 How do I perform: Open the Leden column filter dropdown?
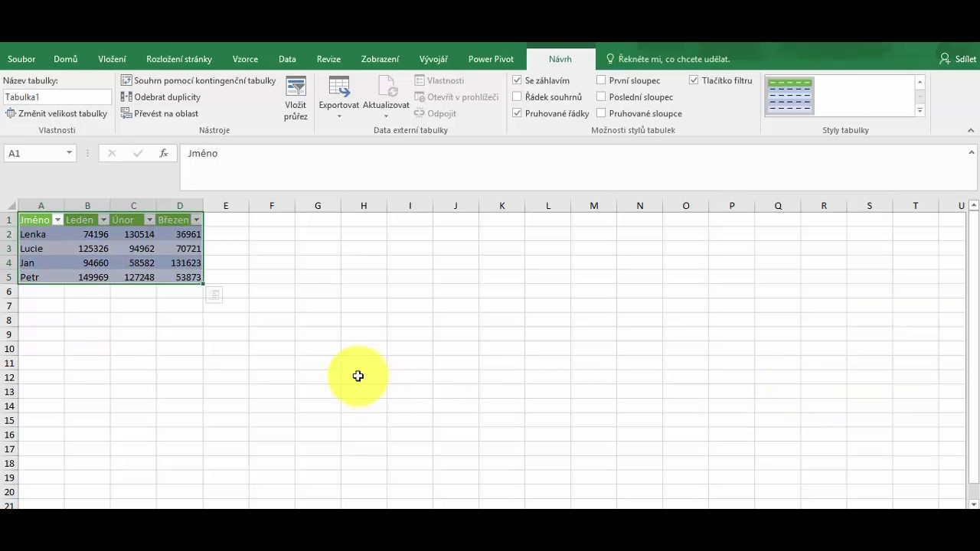click(103, 220)
